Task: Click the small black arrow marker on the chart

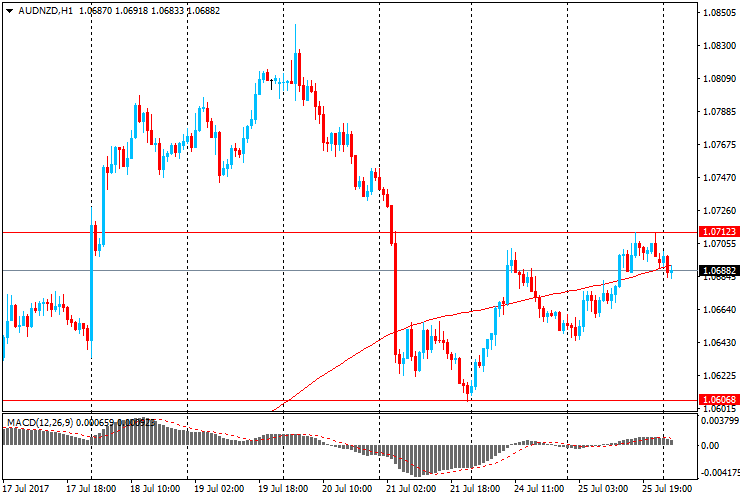Action: coord(271,84)
